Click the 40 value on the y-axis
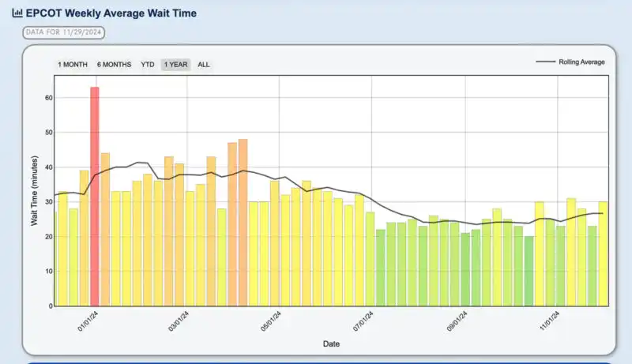Screen dimensions: 632x364 [49, 167]
